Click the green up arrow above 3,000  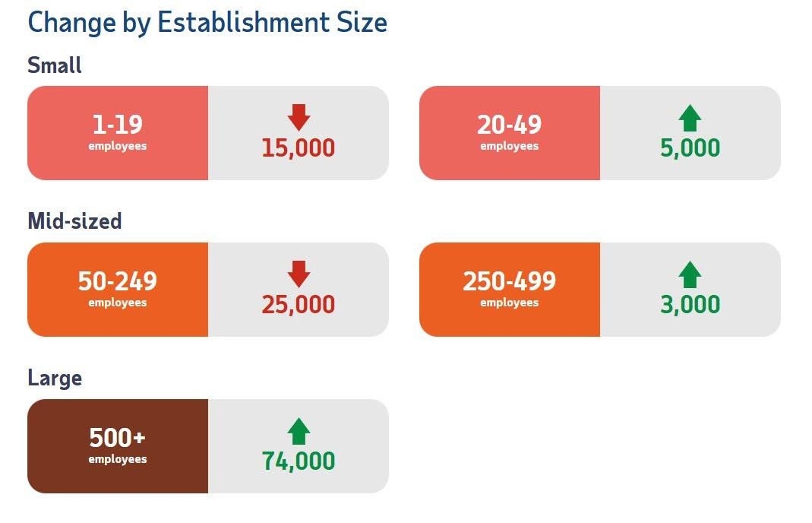point(690,274)
